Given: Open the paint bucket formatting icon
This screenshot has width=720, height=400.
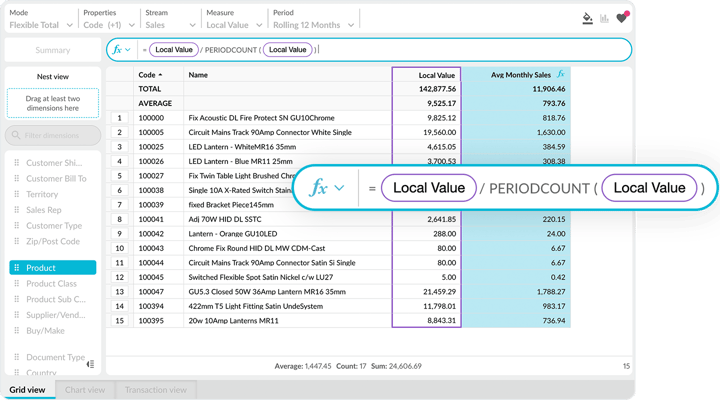Looking at the screenshot, I should [x=587, y=18].
